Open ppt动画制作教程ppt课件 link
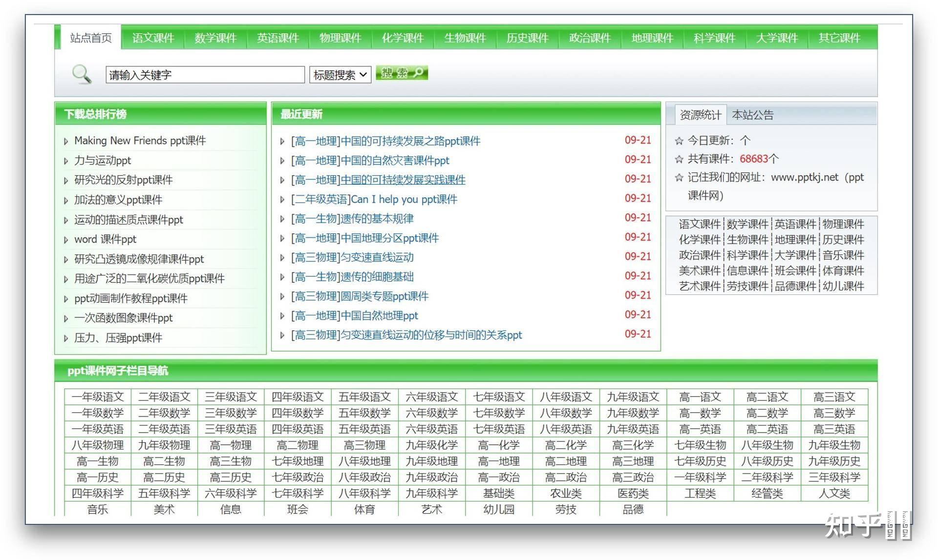Screen dimensions: 938x560 coord(130,298)
